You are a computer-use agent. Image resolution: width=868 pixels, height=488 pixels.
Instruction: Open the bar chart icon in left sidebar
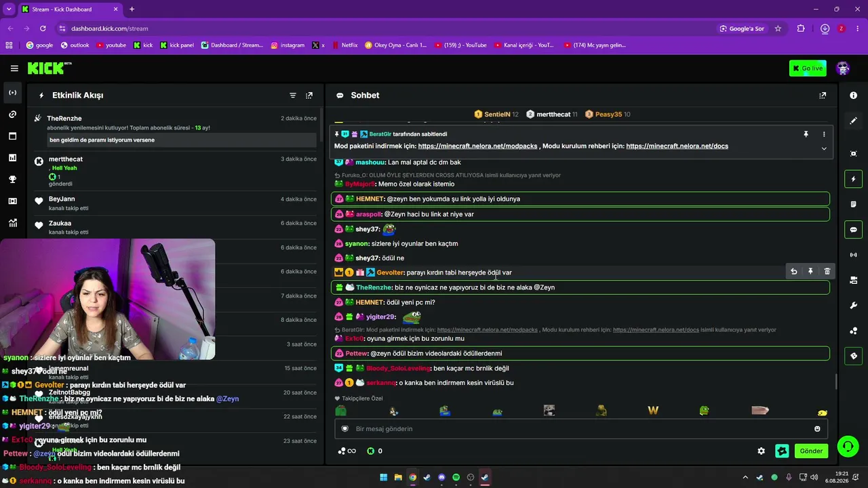(x=13, y=158)
